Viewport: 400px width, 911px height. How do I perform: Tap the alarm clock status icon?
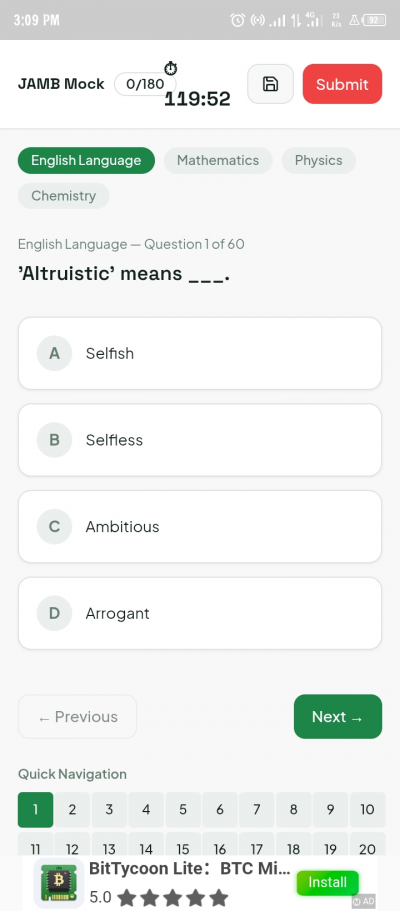(x=238, y=20)
